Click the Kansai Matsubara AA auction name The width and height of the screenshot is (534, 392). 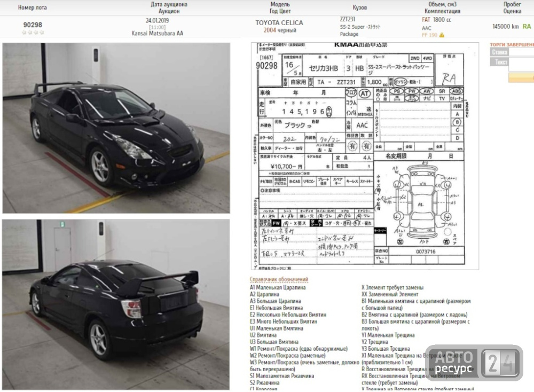pyautogui.click(x=158, y=33)
